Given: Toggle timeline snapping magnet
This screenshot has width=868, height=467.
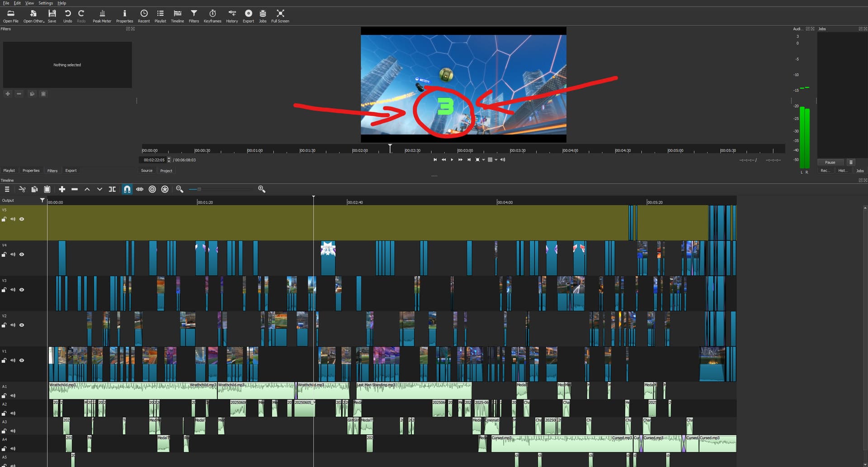Looking at the screenshot, I should (x=127, y=189).
